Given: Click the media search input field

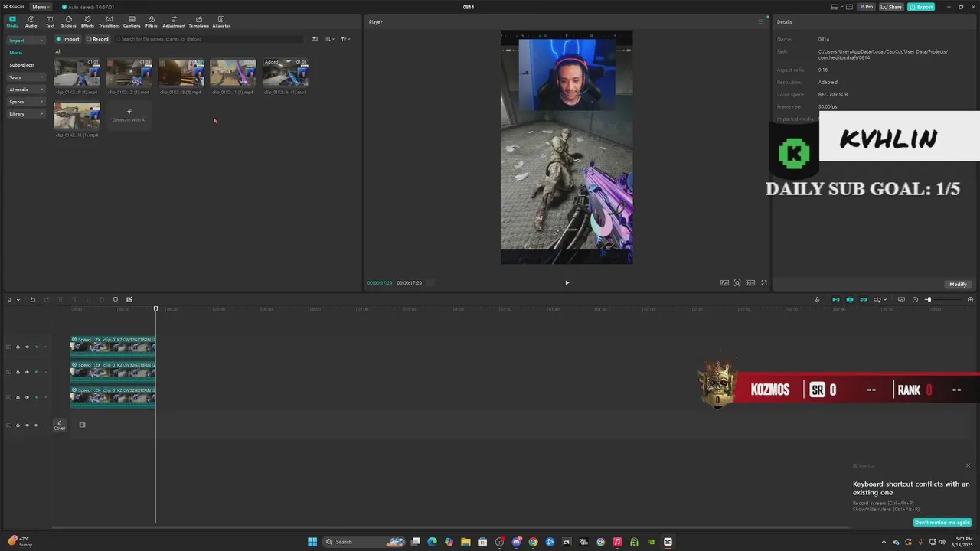Looking at the screenshot, I should click(211, 39).
